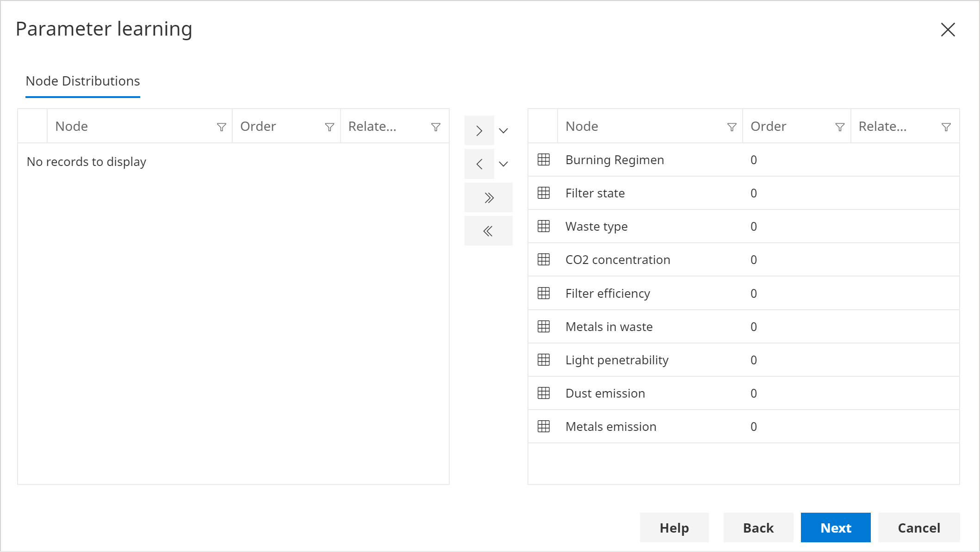Select Metals emission tree item
The width and height of the screenshot is (980, 552).
pyautogui.click(x=610, y=426)
